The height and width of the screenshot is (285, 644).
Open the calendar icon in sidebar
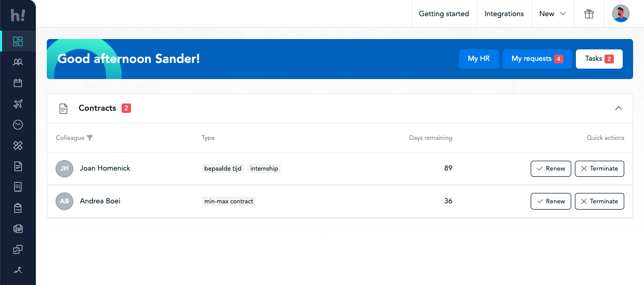(18, 83)
